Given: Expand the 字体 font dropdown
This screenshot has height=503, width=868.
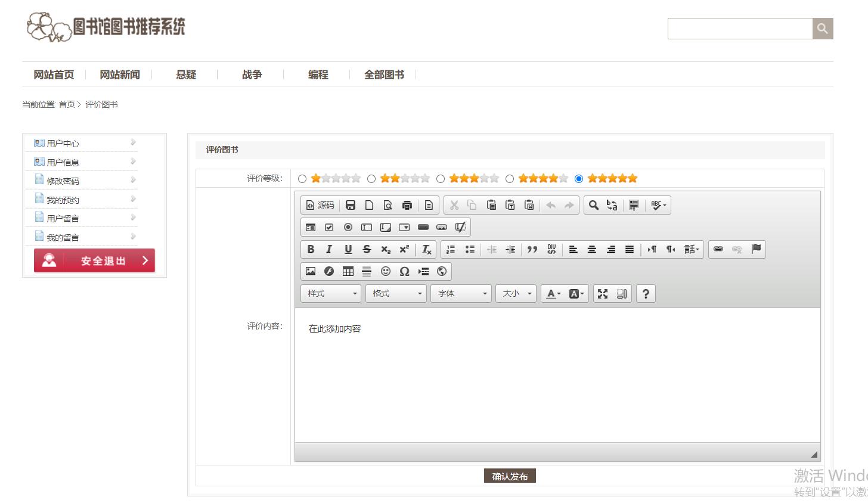Looking at the screenshot, I should 461,293.
